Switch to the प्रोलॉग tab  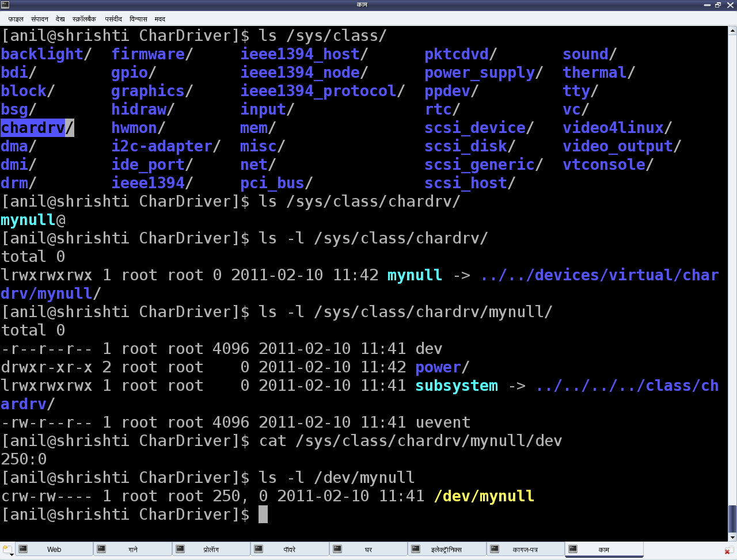click(211, 550)
